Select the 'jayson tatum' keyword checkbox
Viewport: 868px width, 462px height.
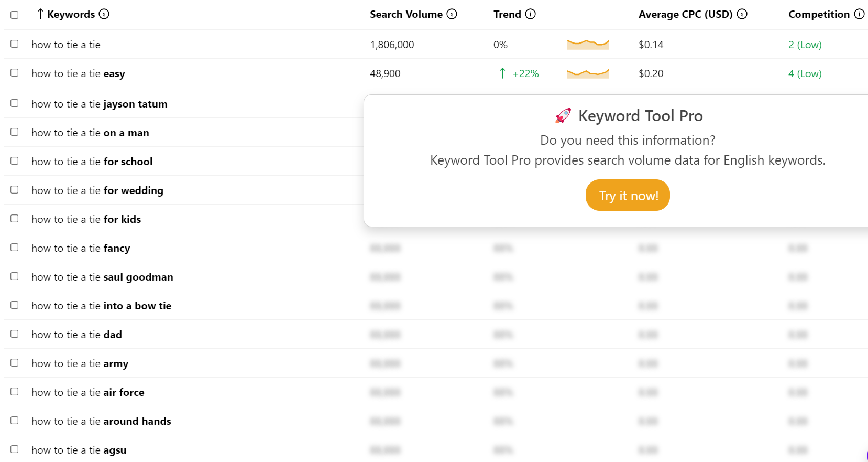(x=15, y=103)
